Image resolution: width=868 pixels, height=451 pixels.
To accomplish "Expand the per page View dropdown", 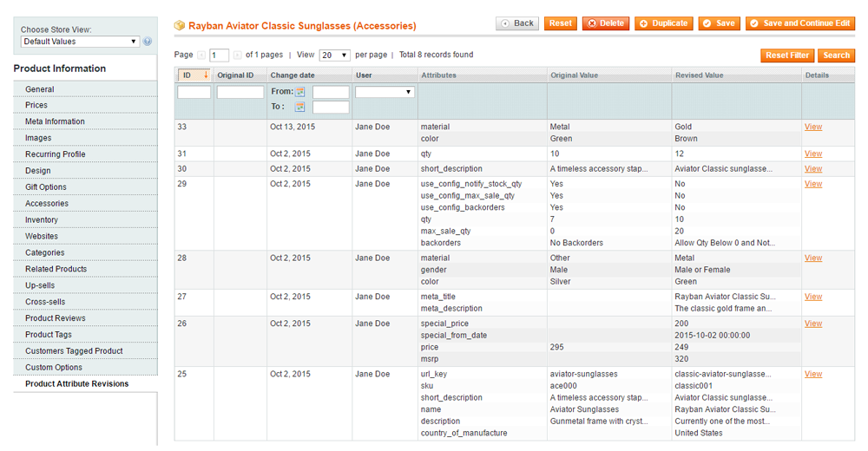I will tap(334, 56).
